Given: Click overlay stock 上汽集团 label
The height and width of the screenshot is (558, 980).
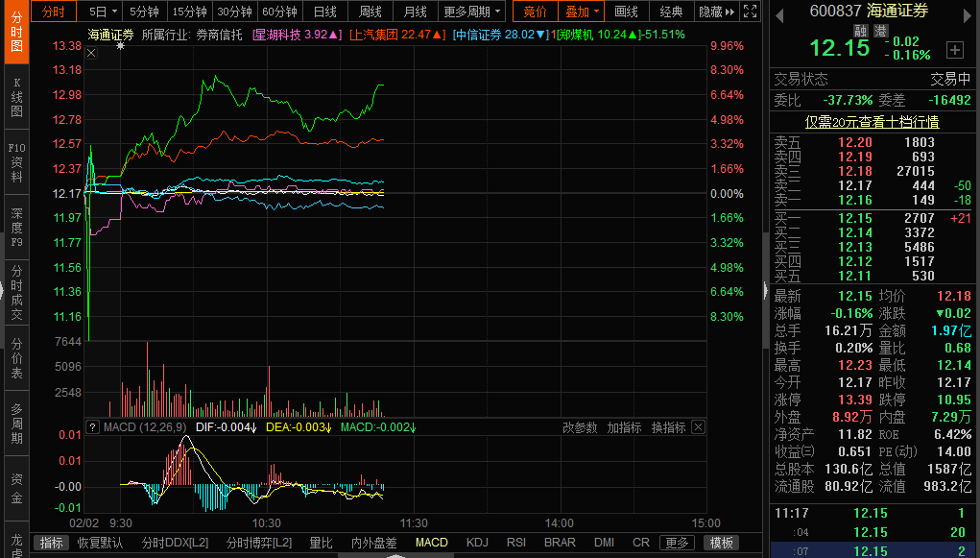Looking at the screenshot, I should [396, 35].
